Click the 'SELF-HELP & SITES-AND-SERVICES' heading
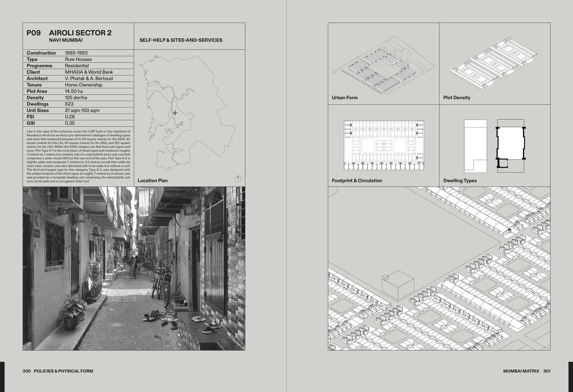The height and width of the screenshot is (392, 573). pyautogui.click(x=181, y=40)
